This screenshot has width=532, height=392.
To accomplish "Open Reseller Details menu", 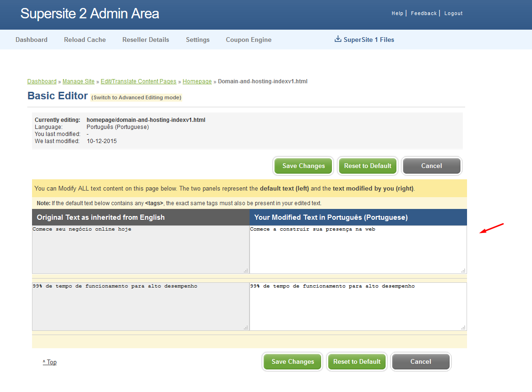I will pos(145,40).
